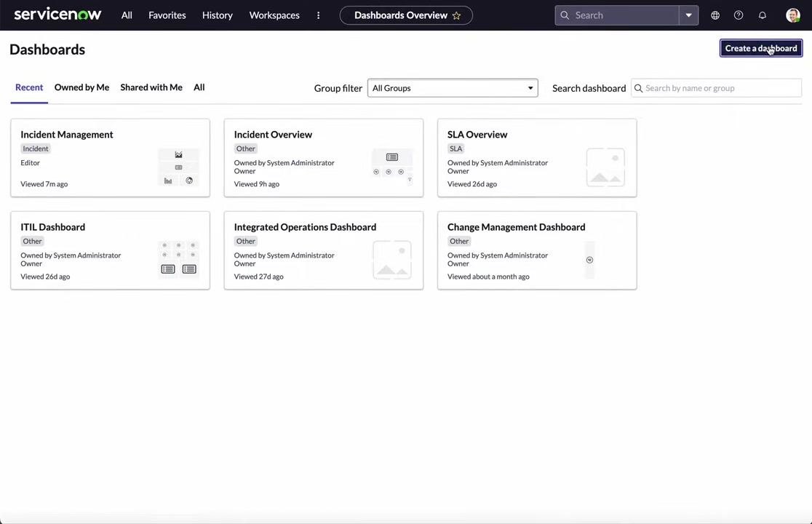812x524 pixels.
Task: Click the SLA Overview placeholder image
Action: (605, 167)
